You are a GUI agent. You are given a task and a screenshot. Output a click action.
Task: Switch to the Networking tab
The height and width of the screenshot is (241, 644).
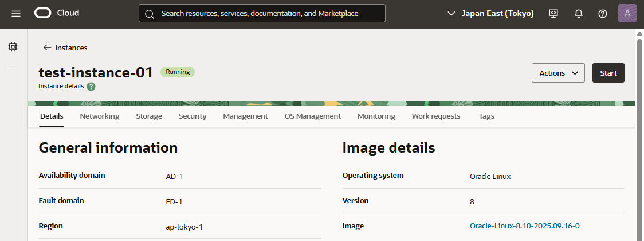[100, 116]
